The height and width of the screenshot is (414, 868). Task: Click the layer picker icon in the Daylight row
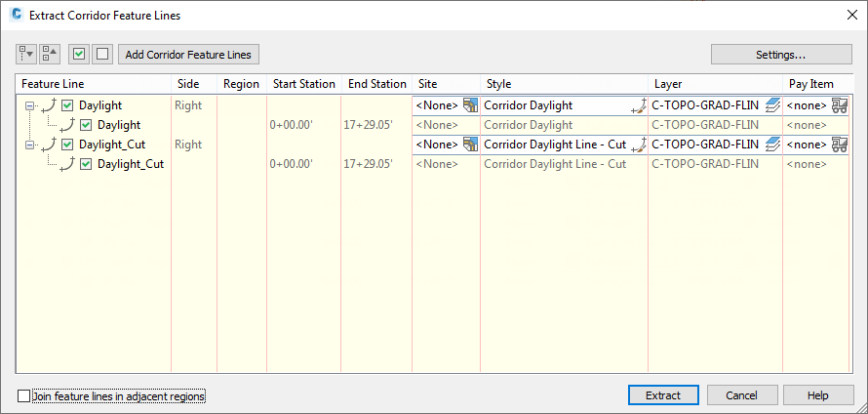pos(773,105)
